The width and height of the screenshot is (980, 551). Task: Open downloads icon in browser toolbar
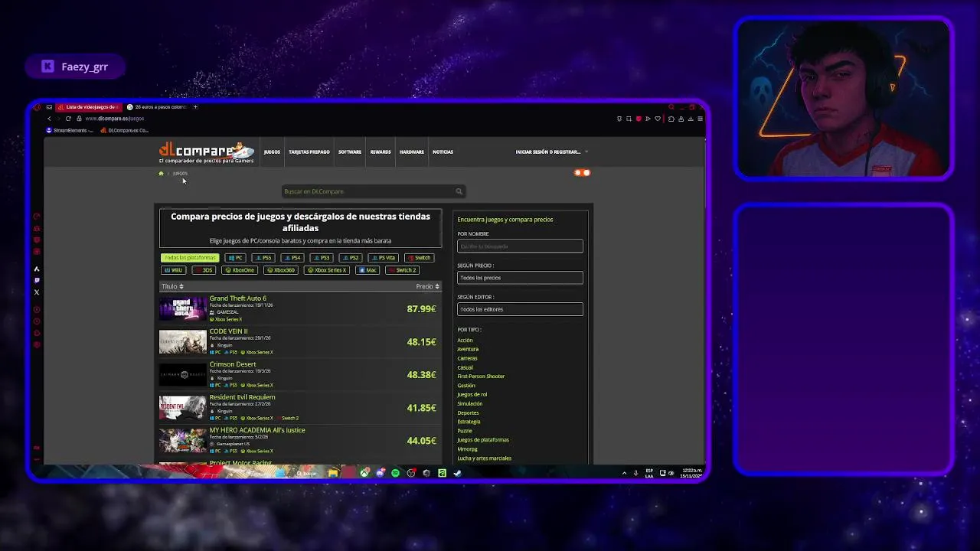(691, 119)
